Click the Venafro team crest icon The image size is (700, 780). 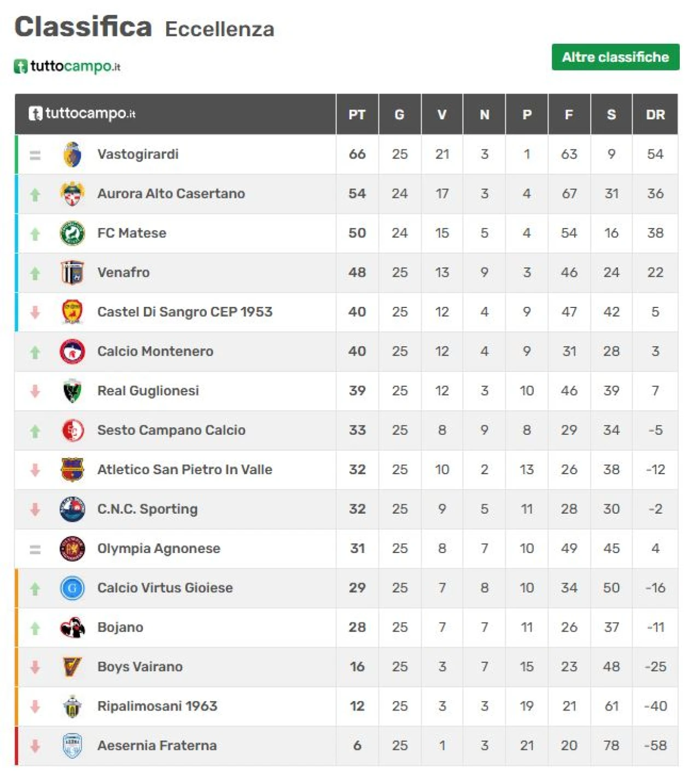(x=72, y=272)
